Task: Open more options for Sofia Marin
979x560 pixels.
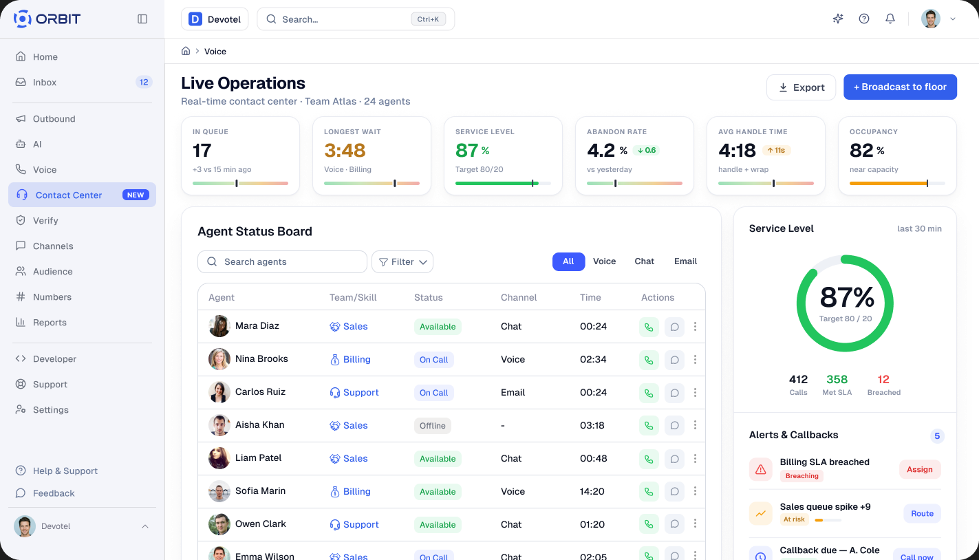Action: pos(696,492)
